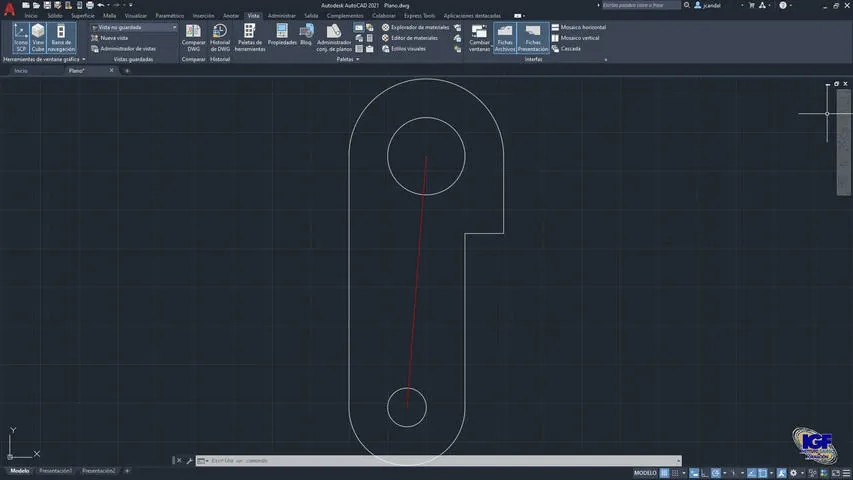Open the status bar customization menu icon

pyautogui.click(x=846, y=473)
